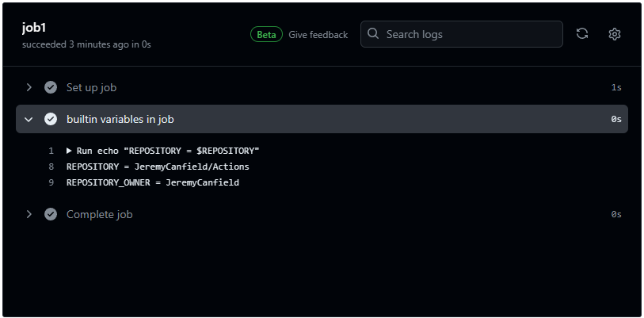Open the log settings gear icon
The width and height of the screenshot is (644, 318).
tap(615, 34)
